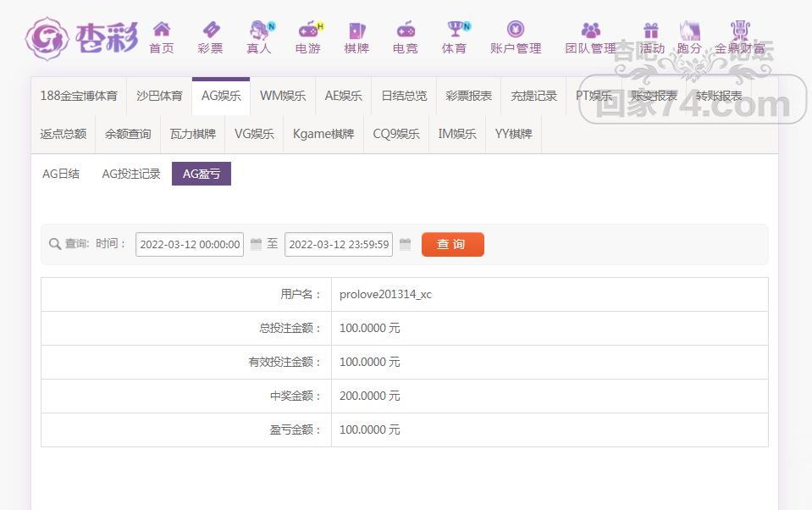
Task: Open calendar picker for start date
Action: click(x=257, y=245)
